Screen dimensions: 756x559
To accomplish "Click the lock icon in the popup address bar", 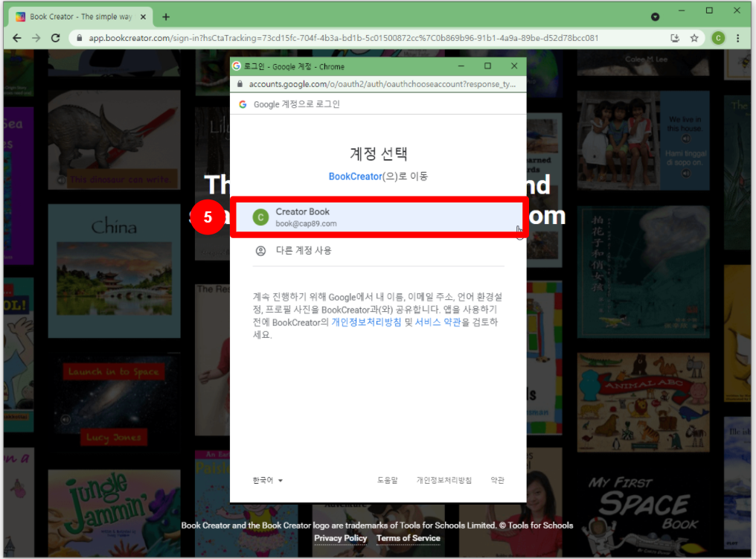I will 240,84.
